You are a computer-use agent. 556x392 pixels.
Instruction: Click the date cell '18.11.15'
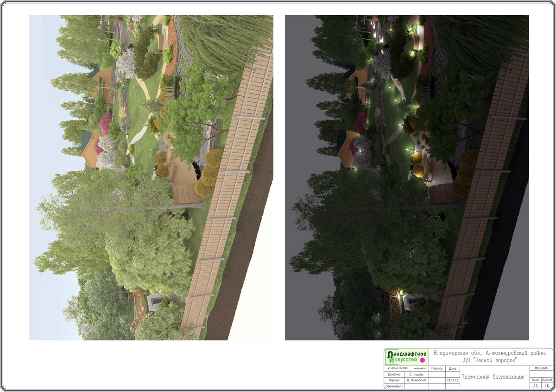point(453,380)
